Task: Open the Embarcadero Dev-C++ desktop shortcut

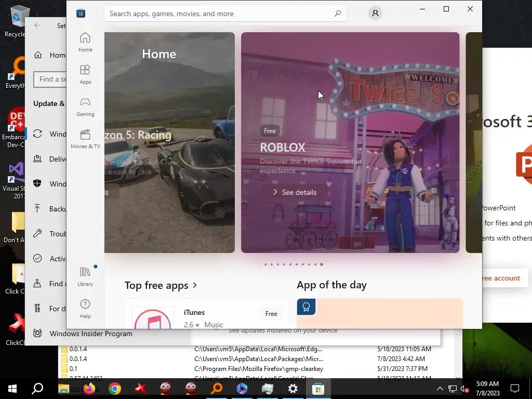Action: coord(13,128)
